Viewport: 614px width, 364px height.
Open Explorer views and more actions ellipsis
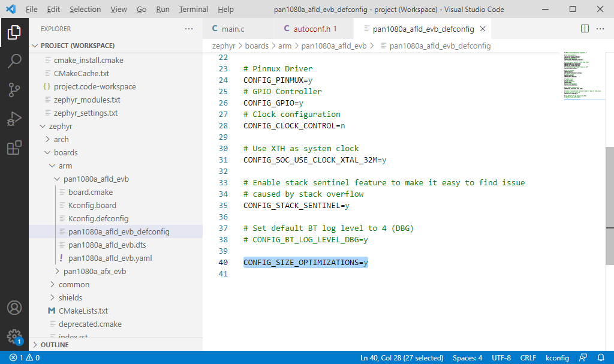pos(189,29)
